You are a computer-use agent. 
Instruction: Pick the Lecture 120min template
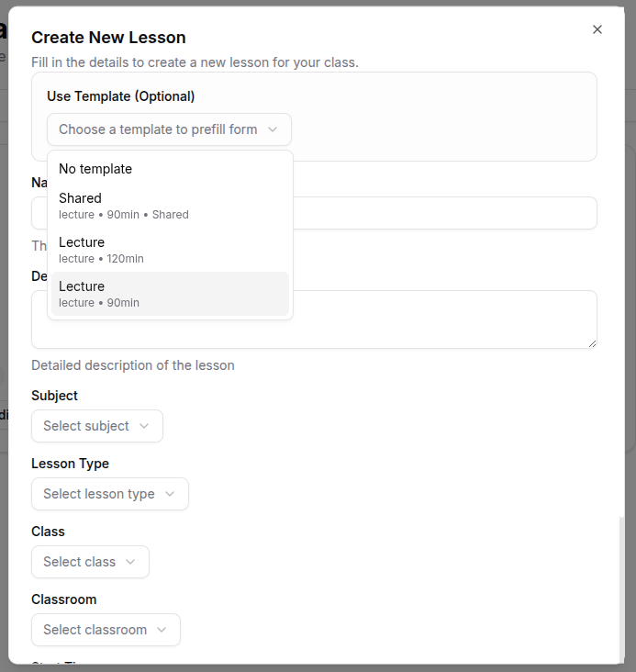(101, 250)
